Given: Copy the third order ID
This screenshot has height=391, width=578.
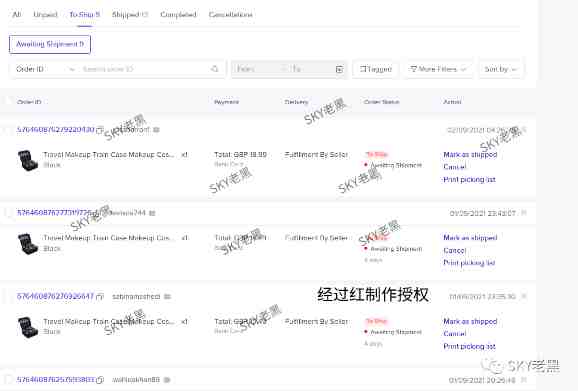Looking at the screenshot, I should (x=100, y=297).
